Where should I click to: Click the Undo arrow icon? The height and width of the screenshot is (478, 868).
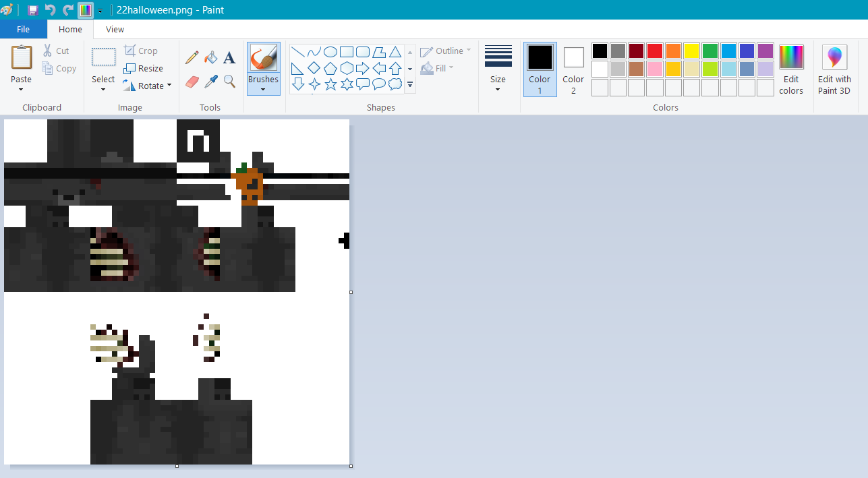click(50, 10)
